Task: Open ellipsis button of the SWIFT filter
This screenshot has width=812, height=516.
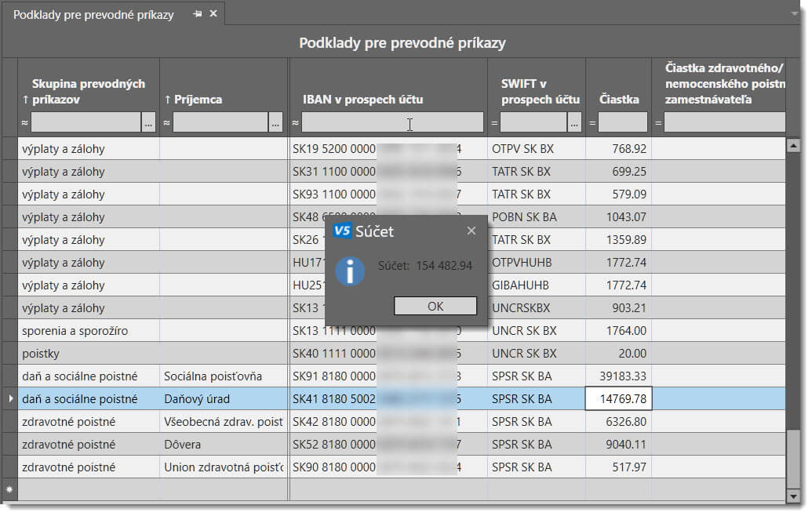Action: click(574, 123)
